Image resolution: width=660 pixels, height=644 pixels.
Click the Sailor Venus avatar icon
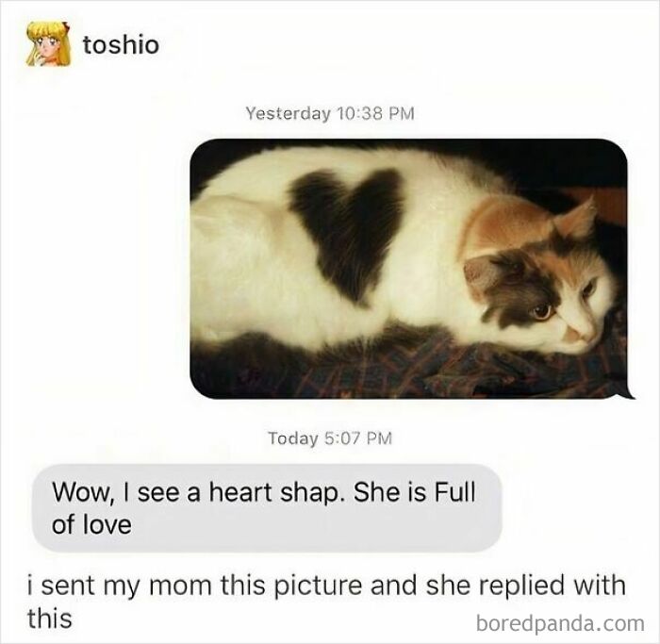[47, 43]
